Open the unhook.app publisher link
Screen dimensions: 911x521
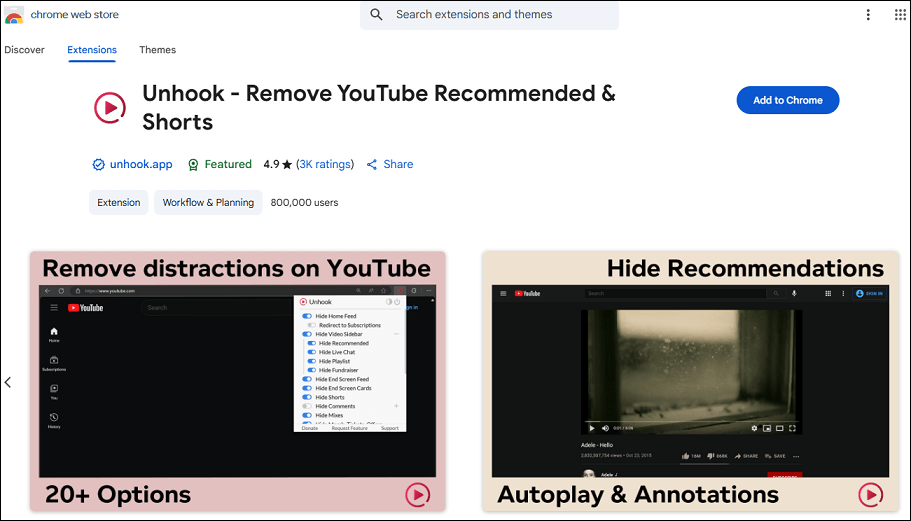click(x=141, y=164)
